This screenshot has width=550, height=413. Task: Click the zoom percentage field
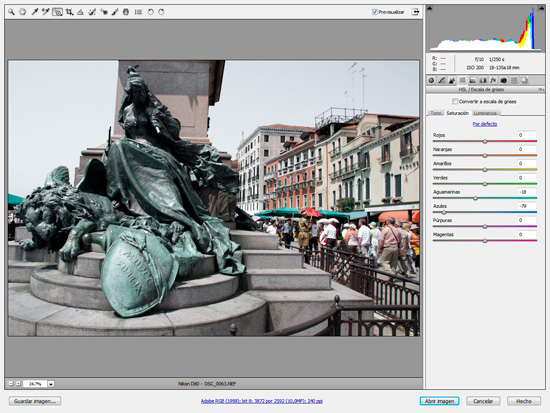[35, 384]
